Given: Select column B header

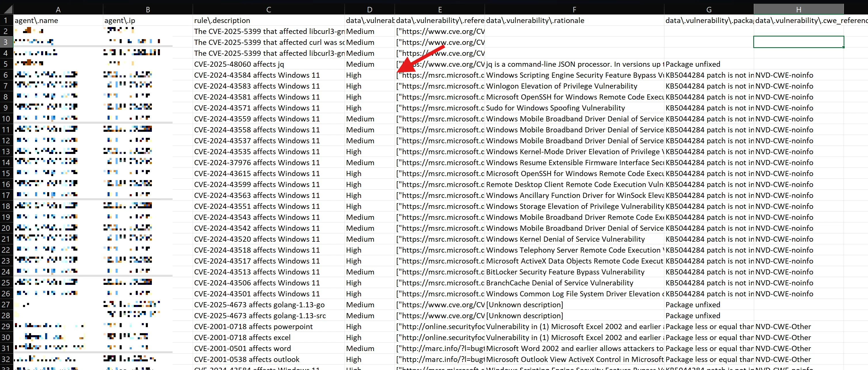Looking at the screenshot, I should 148,9.
